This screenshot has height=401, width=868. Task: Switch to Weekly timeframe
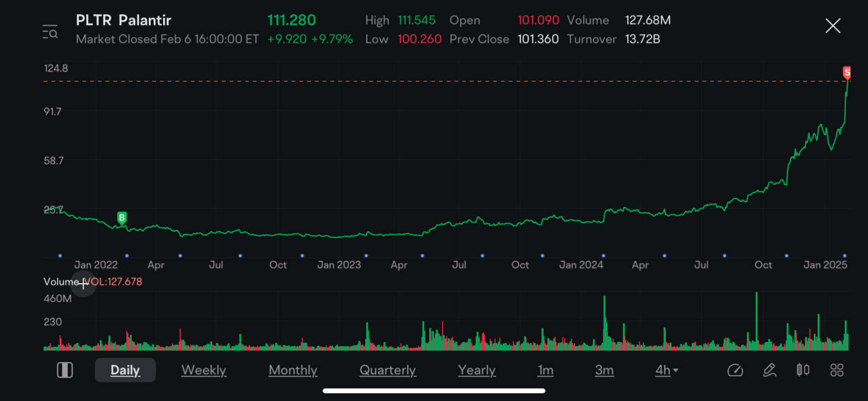(203, 370)
